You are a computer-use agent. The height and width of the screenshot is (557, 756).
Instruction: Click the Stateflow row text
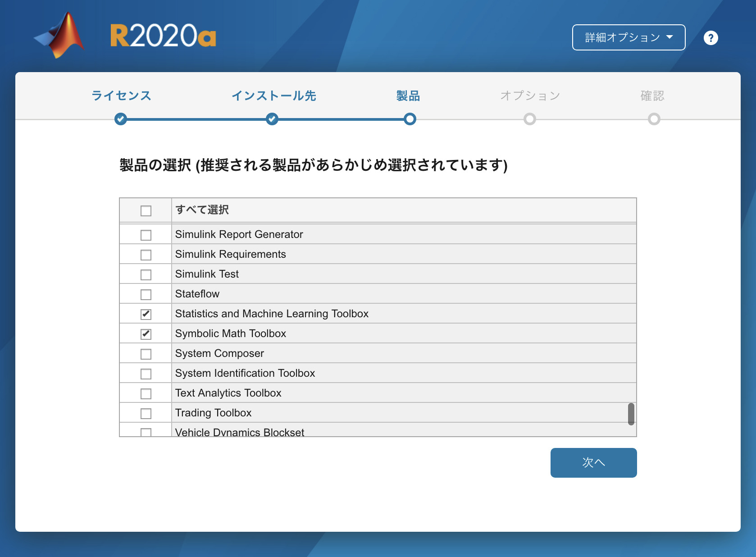(197, 294)
